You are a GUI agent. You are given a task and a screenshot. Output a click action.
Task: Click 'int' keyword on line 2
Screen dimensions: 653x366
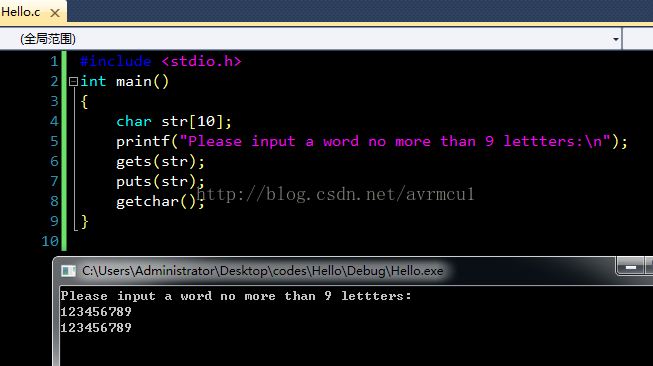93,82
